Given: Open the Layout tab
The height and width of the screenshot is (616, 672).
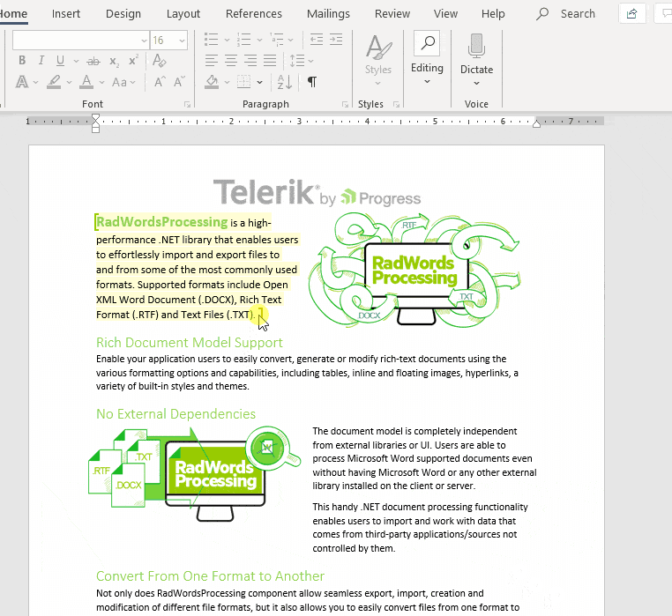Looking at the screenshot, I should click(x=183, y=14).
